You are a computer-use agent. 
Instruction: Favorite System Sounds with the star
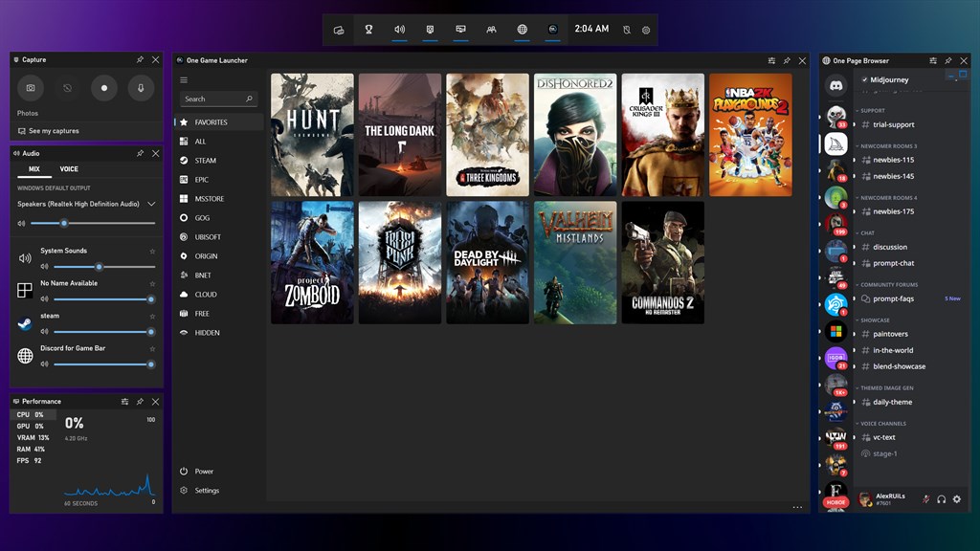152,252
